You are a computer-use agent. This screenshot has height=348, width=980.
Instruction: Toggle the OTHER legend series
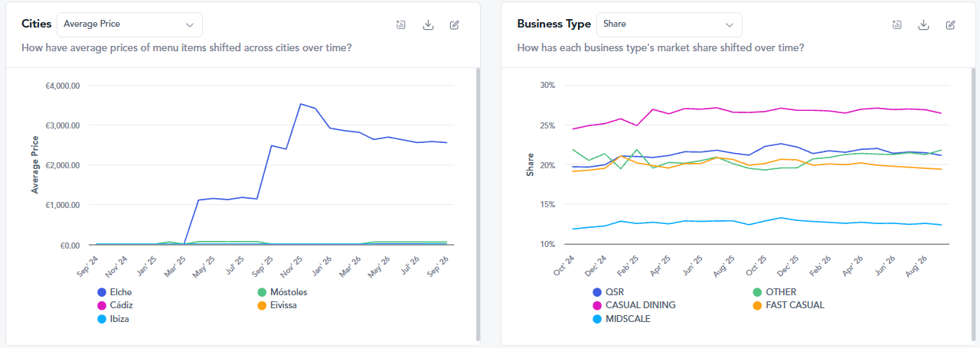(x=775, y=292)
